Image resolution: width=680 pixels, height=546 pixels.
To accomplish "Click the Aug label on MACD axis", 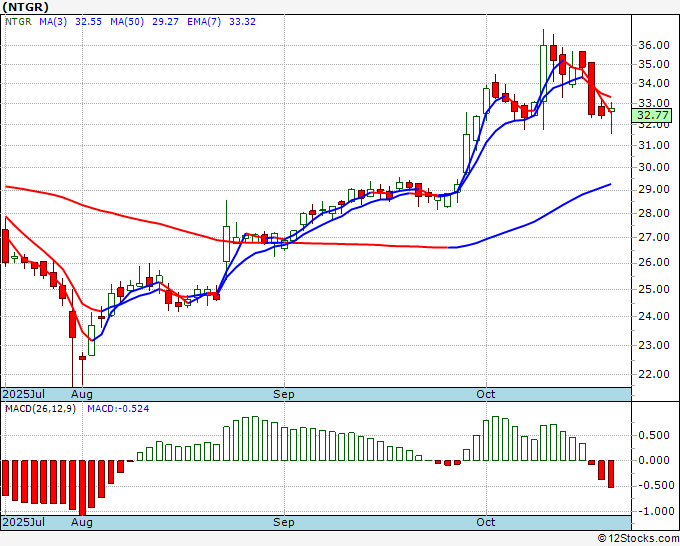I will [x=82, y=522].
